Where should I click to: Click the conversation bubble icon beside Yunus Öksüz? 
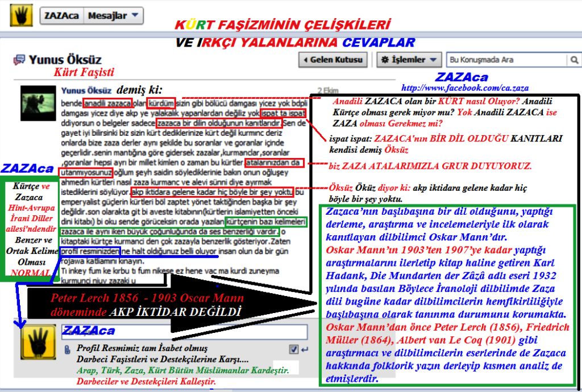pyautogui.click(x=19, y=59)
